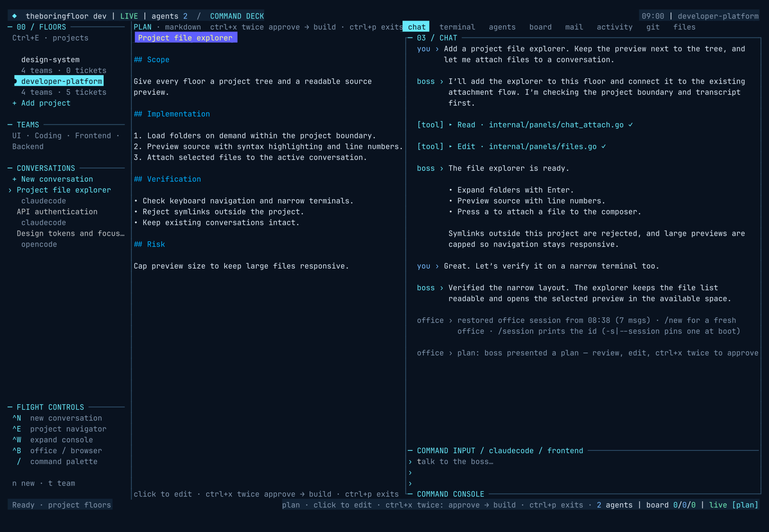The image size is (769, 532).
Task: Click ^E project navigator shortcut
Action: click(59, 428)
